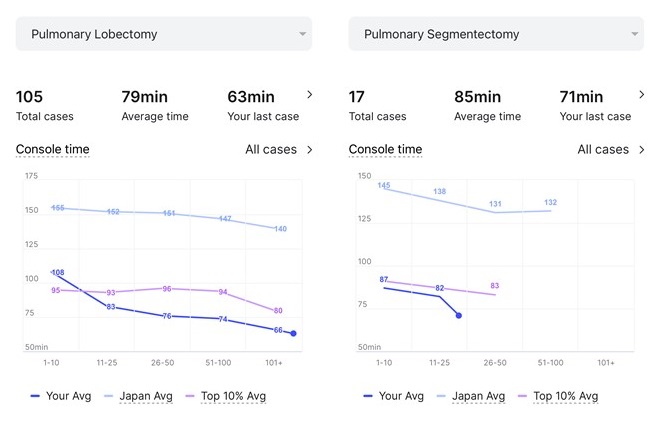Click the last-case dot in Lobectomy chart

tap(293, 333)
